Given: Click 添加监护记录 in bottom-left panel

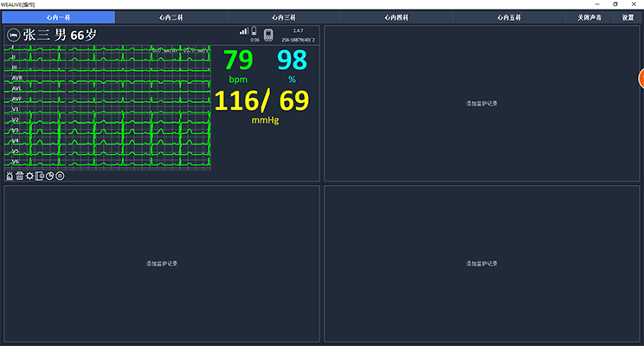Looking at the screenshot, I should click(162, 263).
